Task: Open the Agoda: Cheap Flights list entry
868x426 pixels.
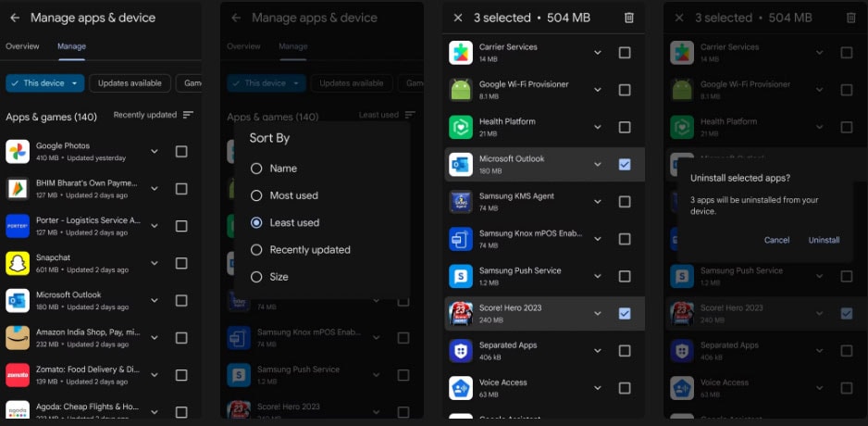Action: [87, 407]
